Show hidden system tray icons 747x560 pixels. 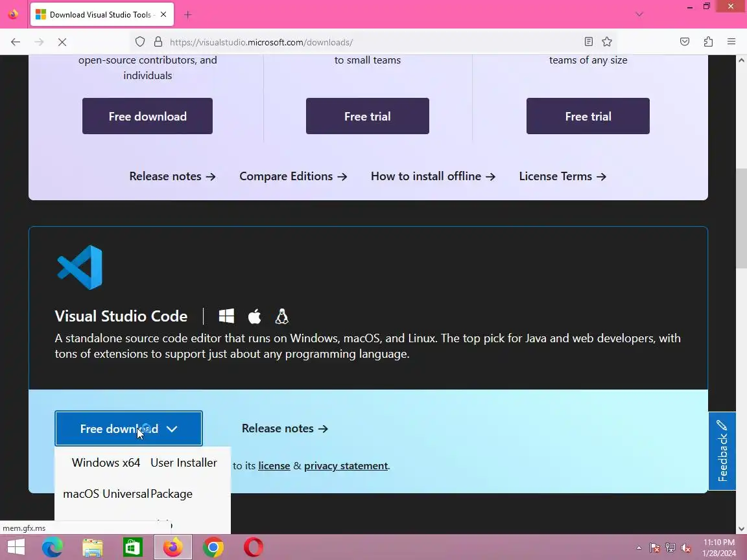tap(639, 548)
